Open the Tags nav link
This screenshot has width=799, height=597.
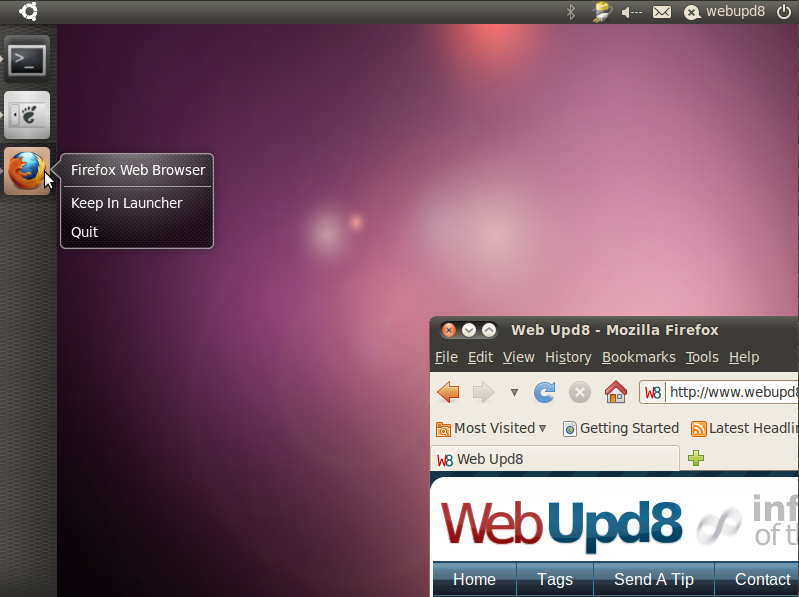pyautogui.click(x=555, y=580)
